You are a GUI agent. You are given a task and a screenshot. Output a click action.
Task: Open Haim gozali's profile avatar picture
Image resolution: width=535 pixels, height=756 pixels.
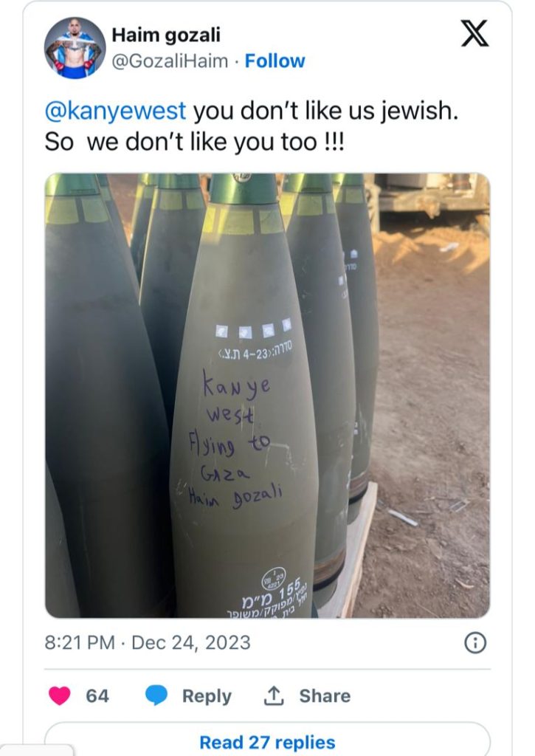[75, 48]
